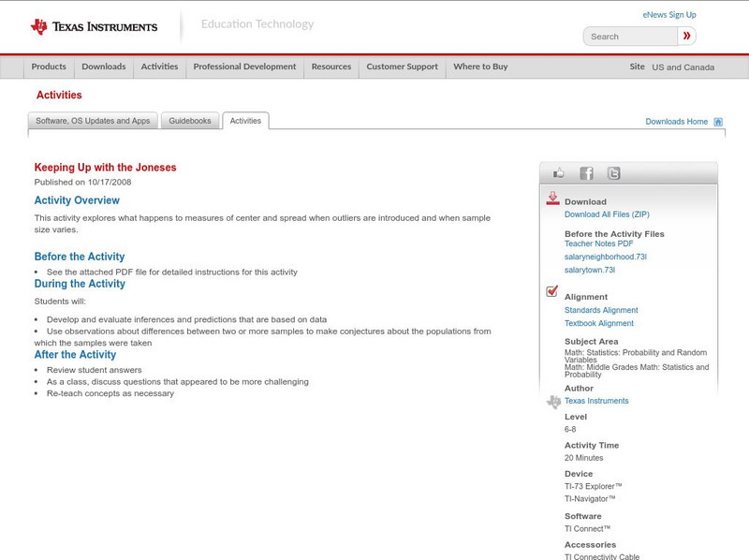749x560 pixels.
Task: Select Software, OS Updates and Apps tab
Action: [x=93, y=121]
